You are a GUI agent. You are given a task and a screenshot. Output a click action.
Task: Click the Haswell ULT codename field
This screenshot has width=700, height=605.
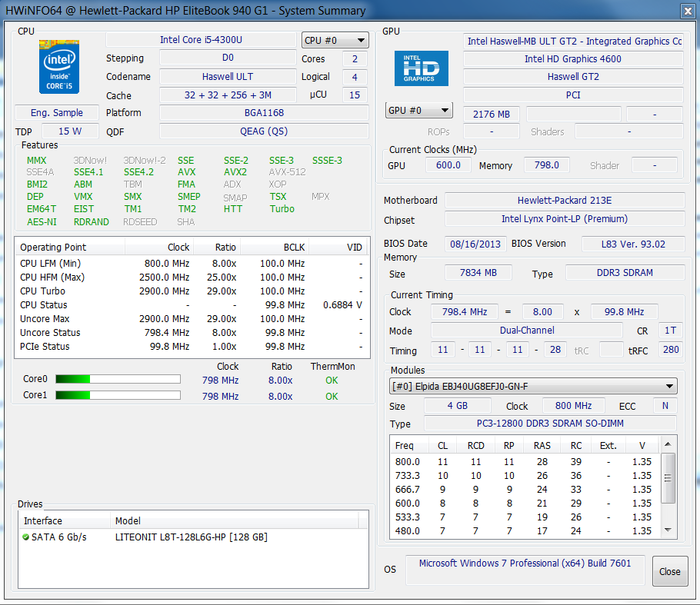[x=228, y=77]
